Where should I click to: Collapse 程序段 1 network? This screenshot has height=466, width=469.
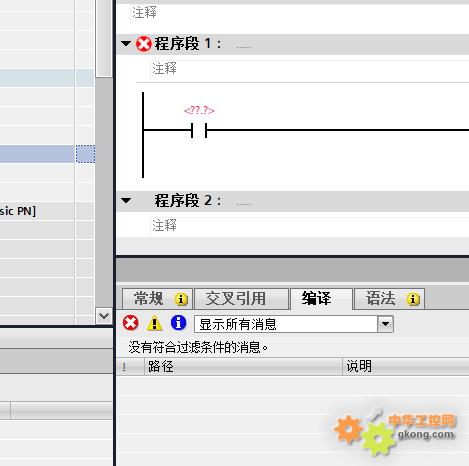click(126, 43)
